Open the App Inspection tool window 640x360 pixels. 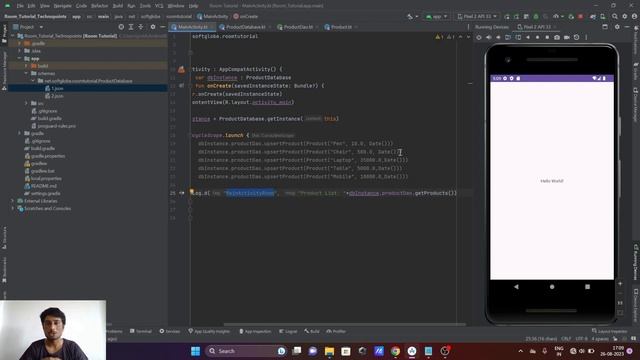[255, 331]
